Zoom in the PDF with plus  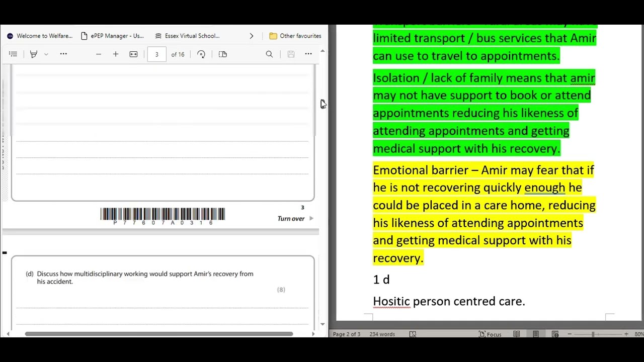pos(116,54)
